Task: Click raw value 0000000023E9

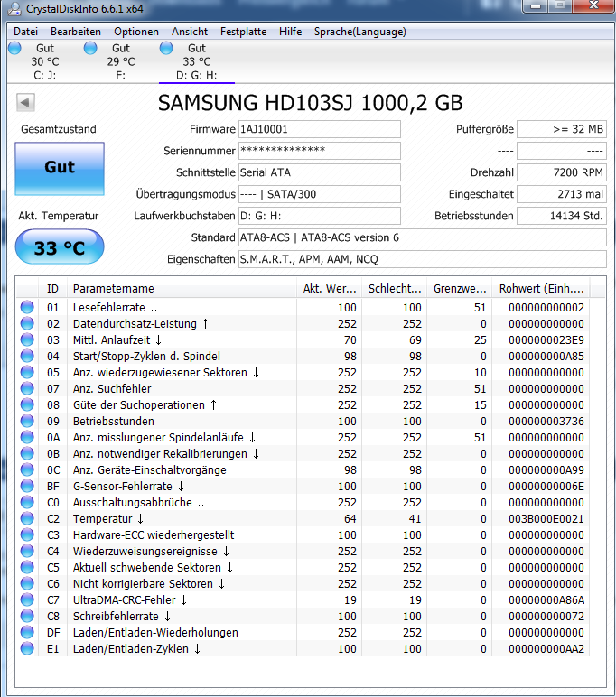Action: [546, 340]
